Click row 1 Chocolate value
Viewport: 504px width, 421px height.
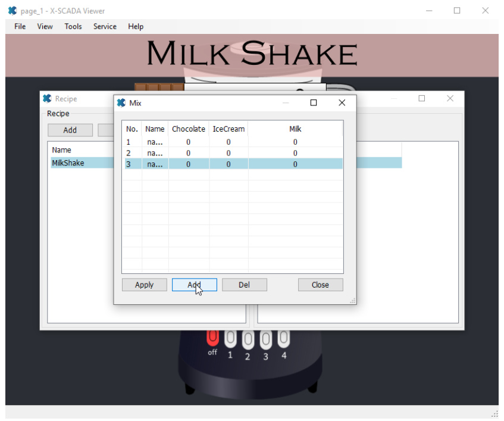coord(189,142)
